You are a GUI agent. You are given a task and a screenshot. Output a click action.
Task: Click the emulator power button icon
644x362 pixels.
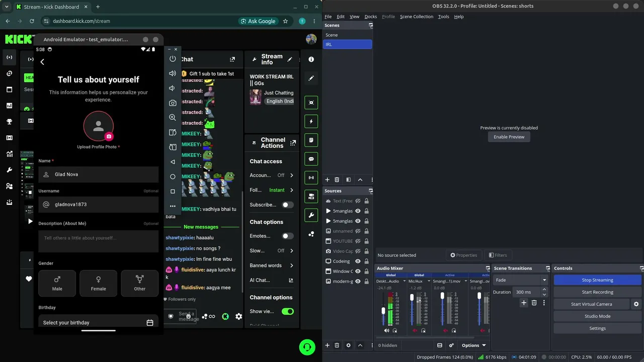pyautogui.click(x=173, y=59)
